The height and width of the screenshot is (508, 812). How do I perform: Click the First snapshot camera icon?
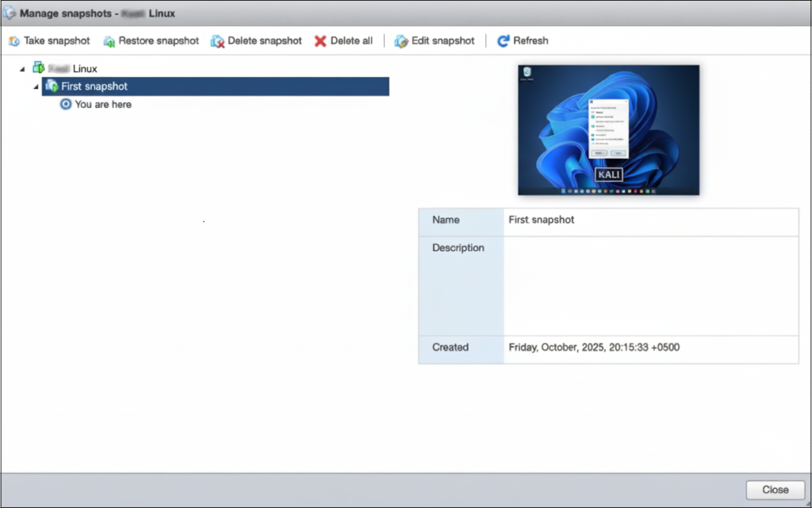(x=53, y=86)
